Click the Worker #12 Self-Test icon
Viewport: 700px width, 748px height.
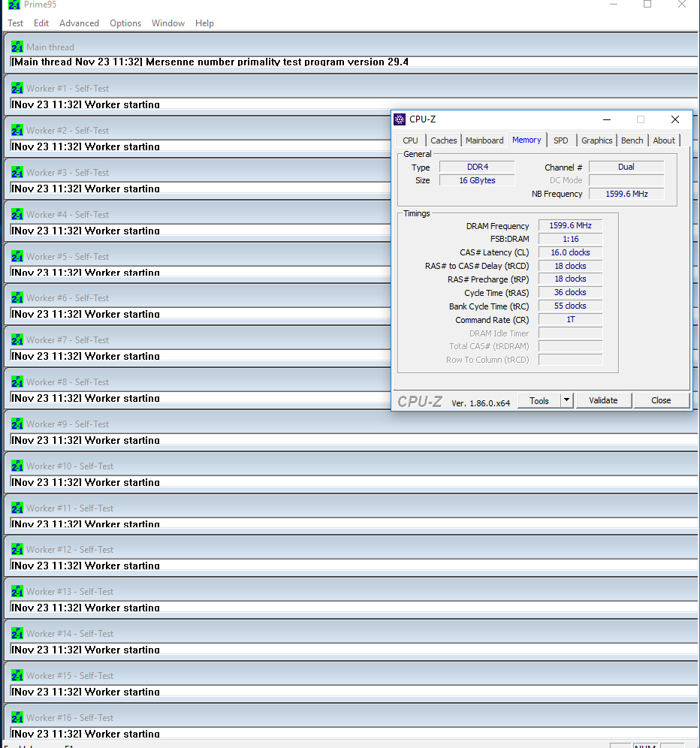pyautogui.click(x=17, y=549)
